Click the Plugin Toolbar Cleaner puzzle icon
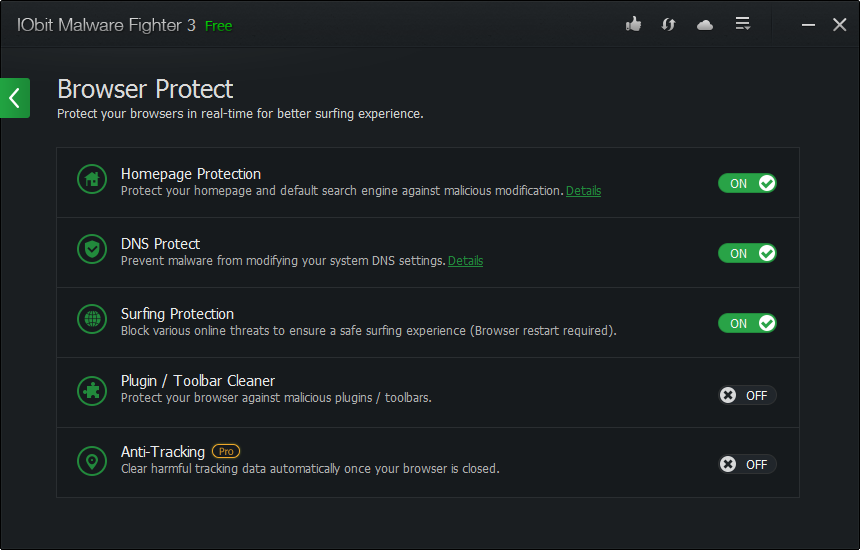The image size is (860, 550). pyautogui.click(x=92, y=390)
